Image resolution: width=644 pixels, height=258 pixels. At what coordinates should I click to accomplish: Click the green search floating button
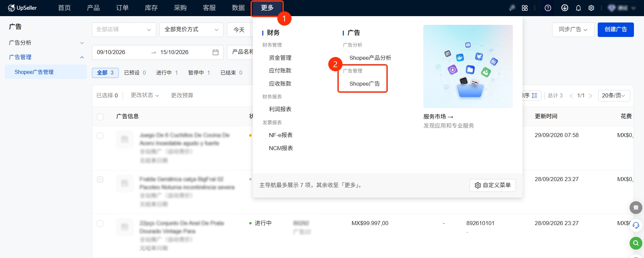636,243
